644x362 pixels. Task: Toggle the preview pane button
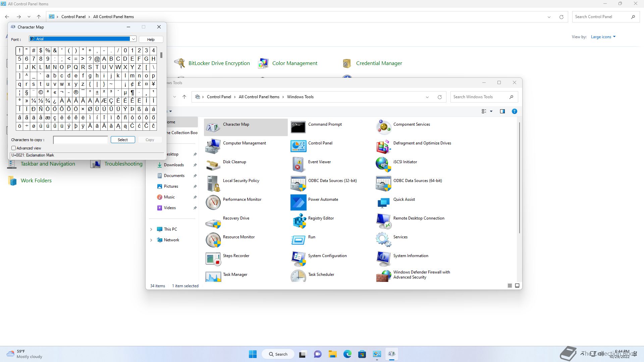502,111
